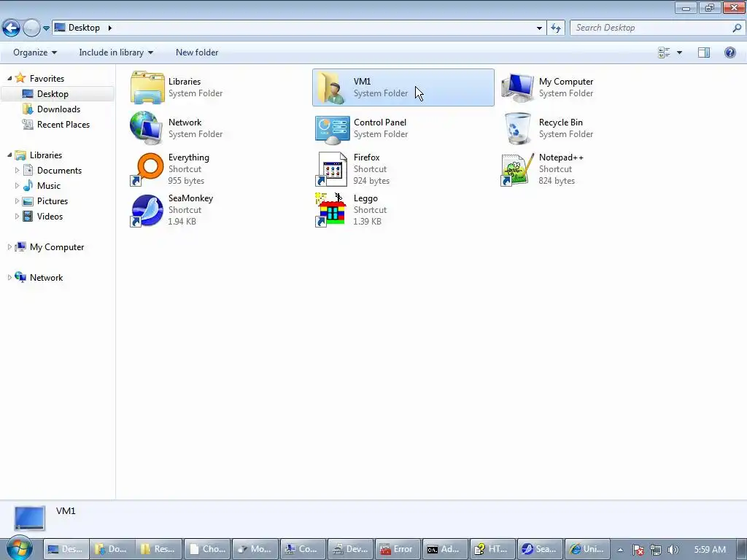Open the Organize menu
The width and height of the screenshot is (747, 560).
(x=35, y=52)
